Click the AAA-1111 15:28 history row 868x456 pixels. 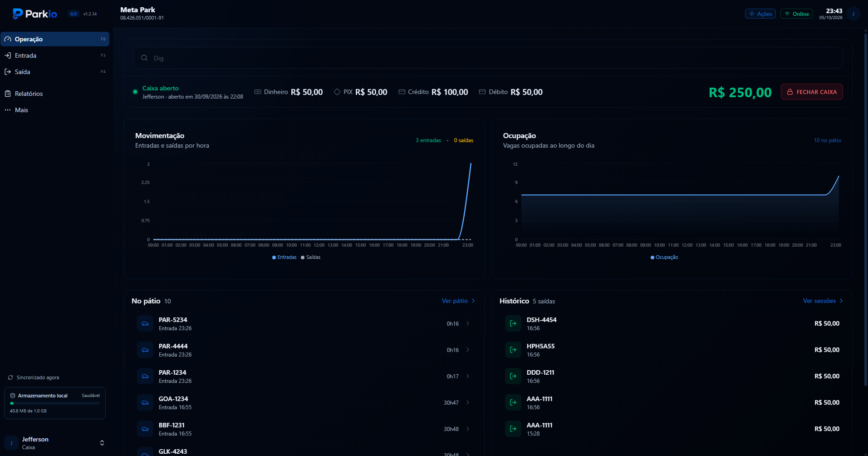672,429
